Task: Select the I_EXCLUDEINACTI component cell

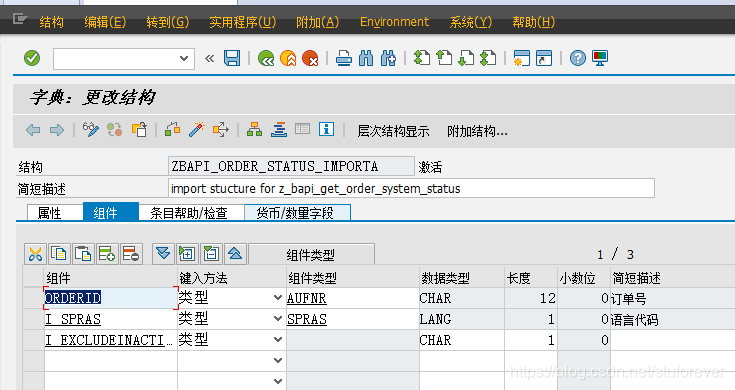Action: tap(110, 340)
